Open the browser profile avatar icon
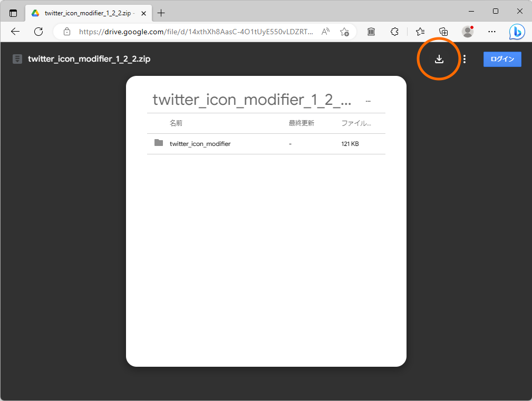 [467, 32]
